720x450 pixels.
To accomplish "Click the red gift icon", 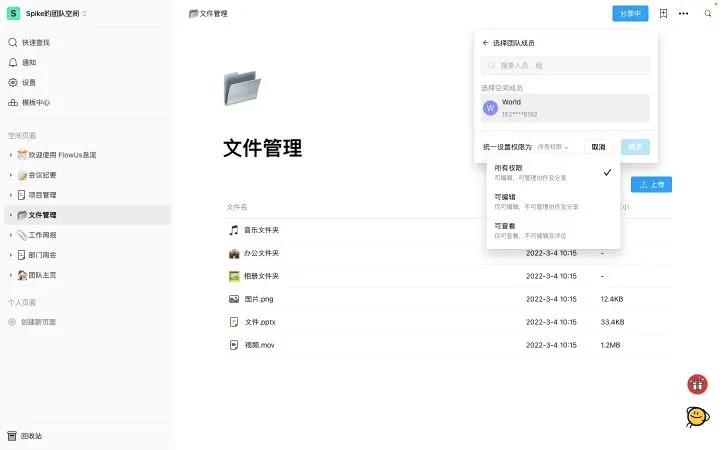I will click(697, 384).
